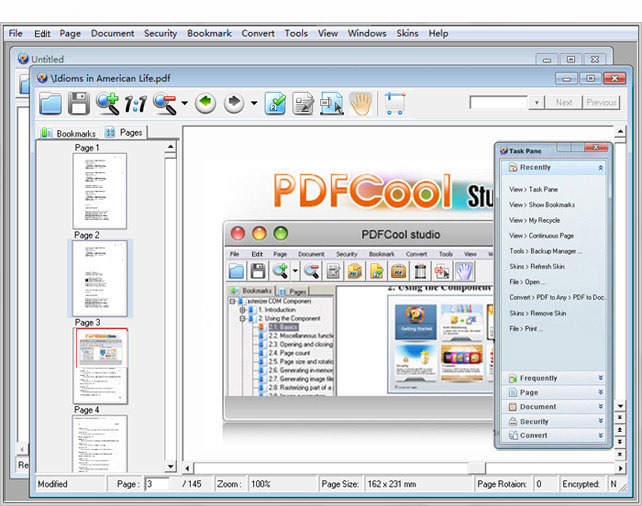This screenshot has width=642, height=506.
Task: Open navigation history dropdown arrow
Action: [x=254, y=103]
